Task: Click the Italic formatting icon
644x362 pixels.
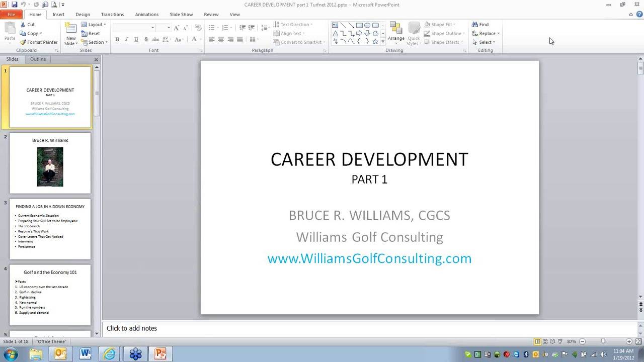Action: click(126, 39)
